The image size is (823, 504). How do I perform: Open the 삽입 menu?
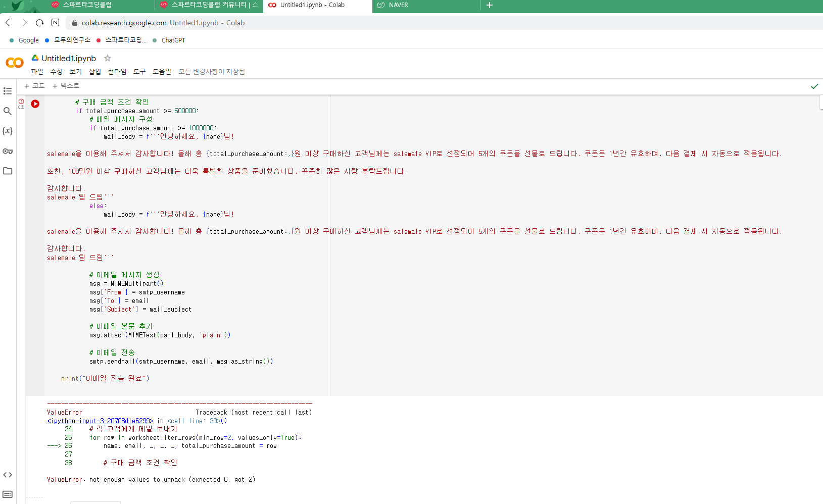point(94,72)
